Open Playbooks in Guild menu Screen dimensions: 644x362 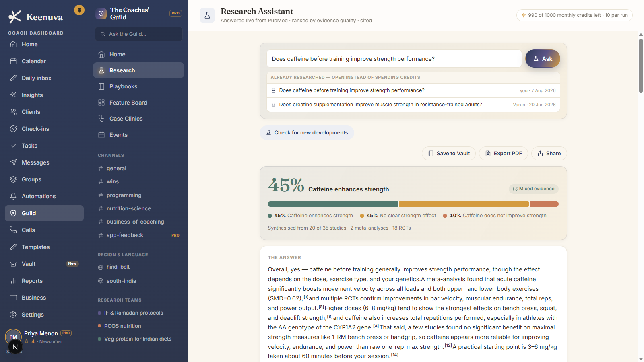pos(138,86)
